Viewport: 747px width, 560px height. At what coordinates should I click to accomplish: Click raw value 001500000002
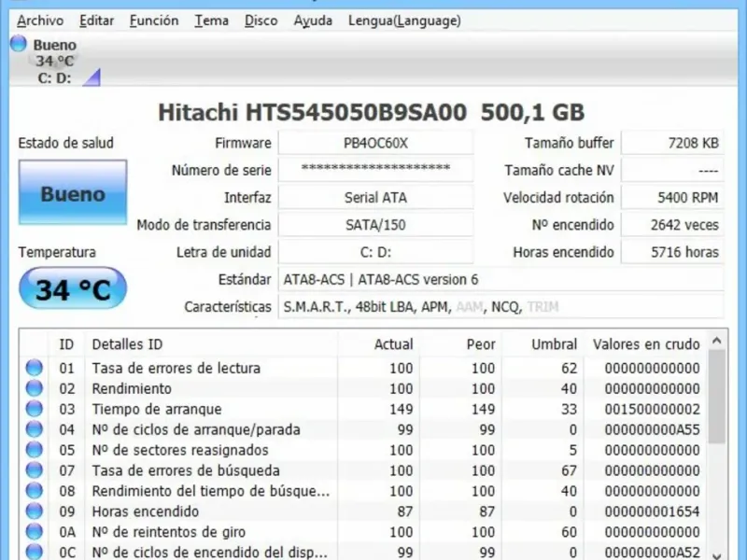(652, 409)
